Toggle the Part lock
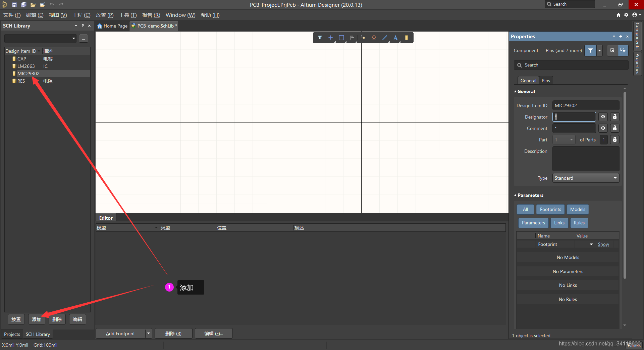 pyautogui.click(x=615, y=140)
